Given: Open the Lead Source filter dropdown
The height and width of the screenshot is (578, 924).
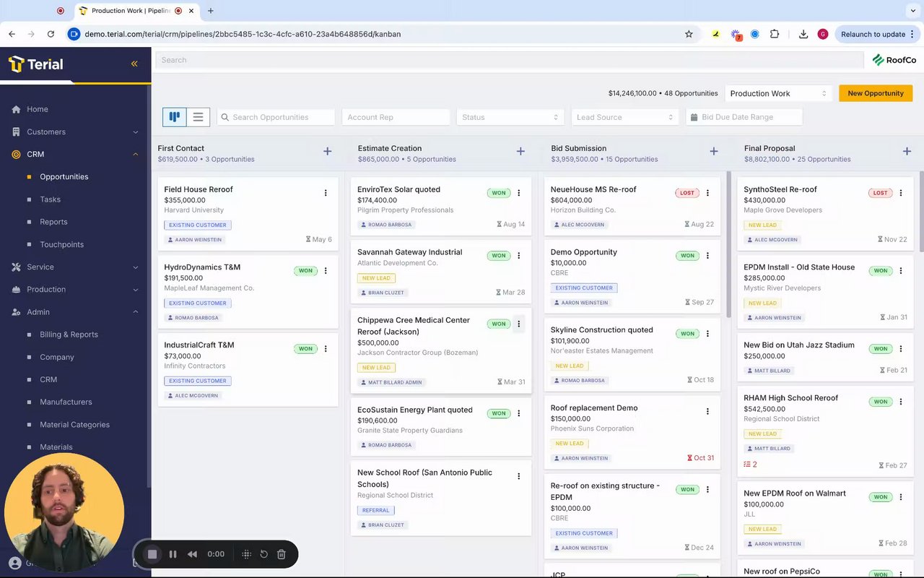Looking at the screenshot, I should click(625, 117).
